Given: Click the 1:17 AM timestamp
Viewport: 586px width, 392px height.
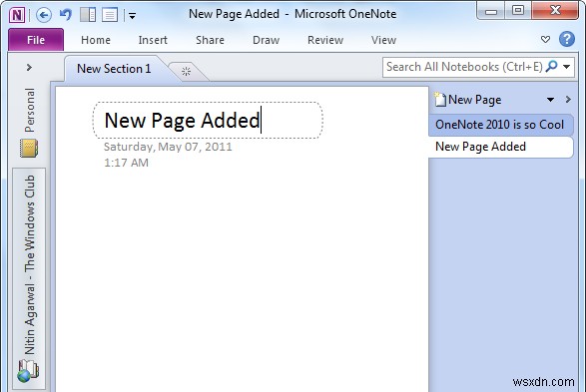Looking at the screenshot, I should click(x=126, y=163).
